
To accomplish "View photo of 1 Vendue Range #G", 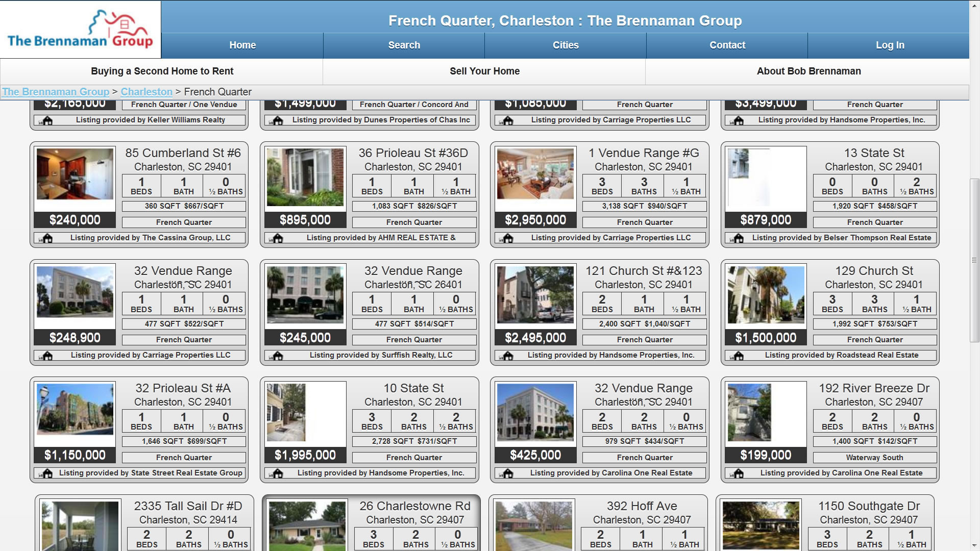I will pyautogui.click(x=535, y=174).
